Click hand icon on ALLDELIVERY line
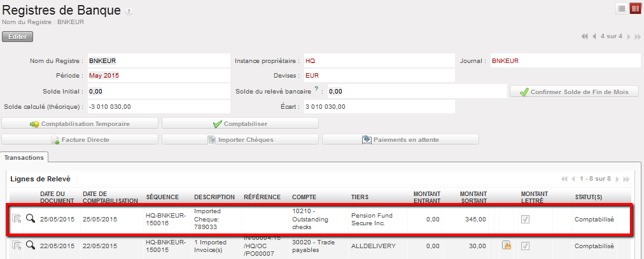This screenshot has width=644, height=259. pyautogui.click(x=507, y=246)
